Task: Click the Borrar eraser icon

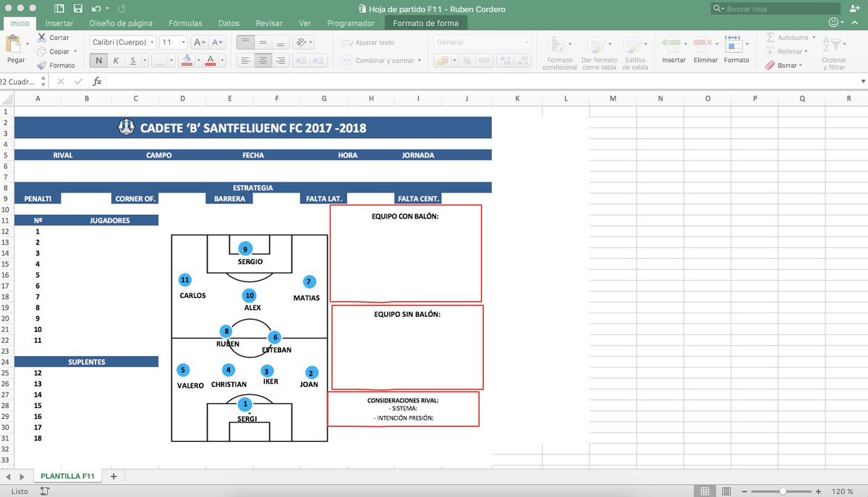Action: point(770,65)
